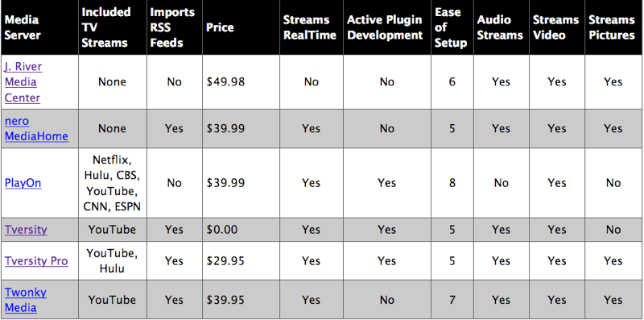The height and width of the screenshot is (320, 644).
Task: Follow the PlayOn link
Action: 23,183
